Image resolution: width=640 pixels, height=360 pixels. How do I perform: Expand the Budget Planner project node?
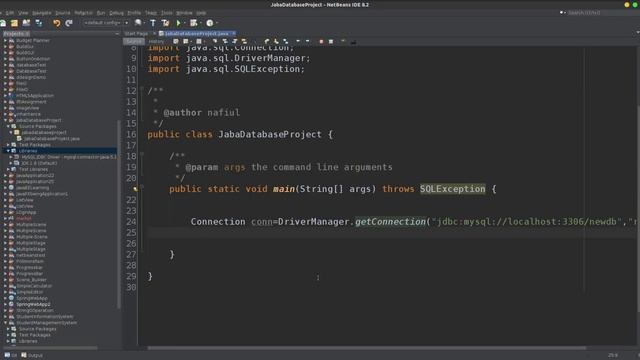5,40
